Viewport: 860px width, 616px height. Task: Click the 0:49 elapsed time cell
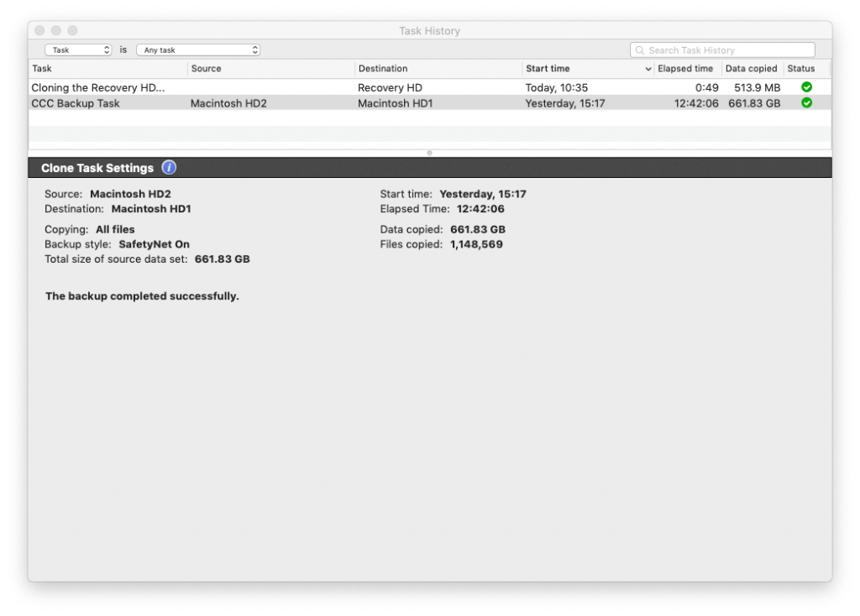point(707,87)
